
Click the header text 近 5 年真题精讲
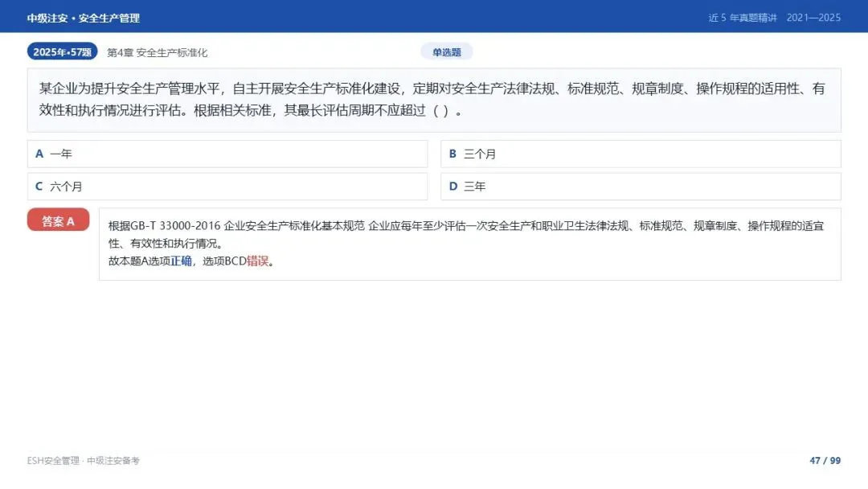tap(743, 18)
